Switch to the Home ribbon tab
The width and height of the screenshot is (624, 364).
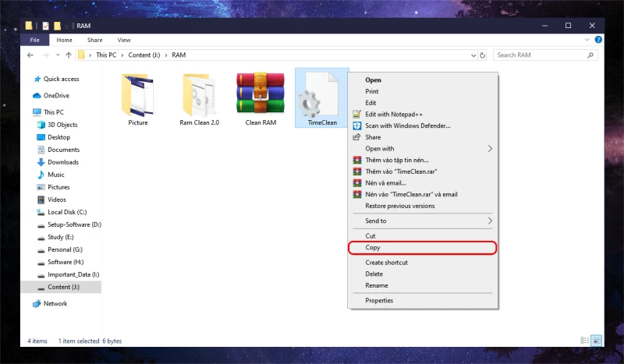(x=64, y=40)
